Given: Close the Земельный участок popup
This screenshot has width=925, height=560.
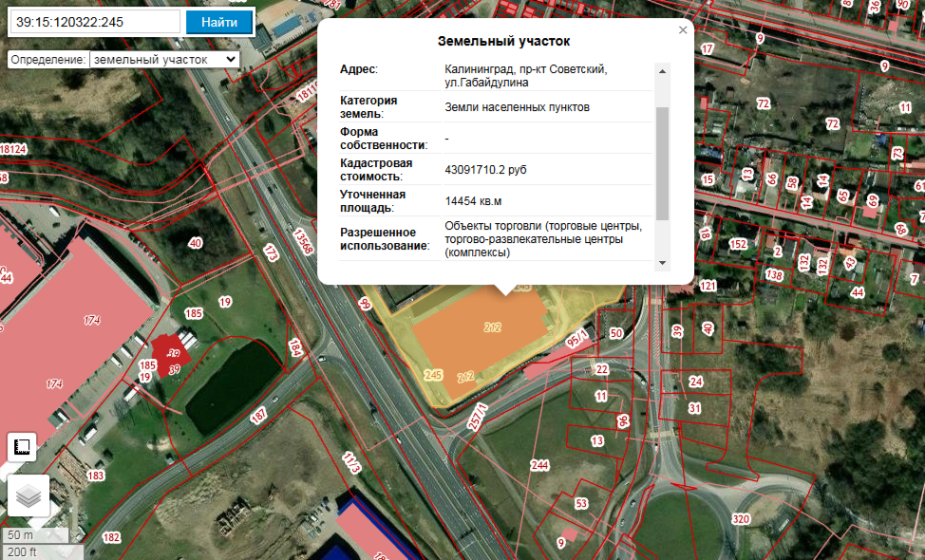Looking at the screenshot, I should pyautogui.click(x=683, y=30).
